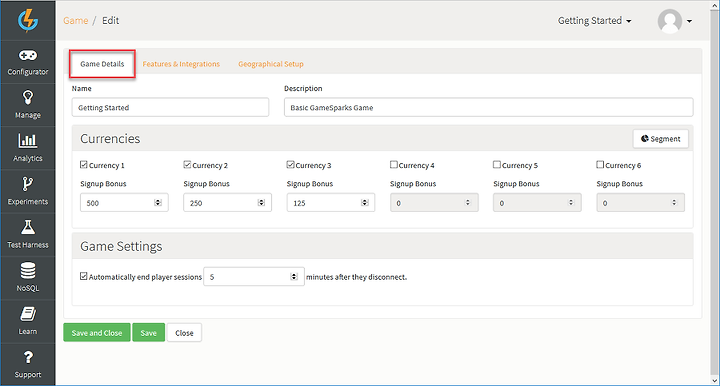This screenshot has width=720, height=386.
Task: Click the Description input field
Action: pos(489,107)
